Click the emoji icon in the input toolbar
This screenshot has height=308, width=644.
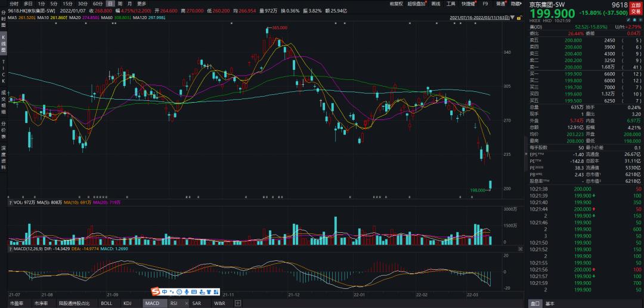[178, 292]
